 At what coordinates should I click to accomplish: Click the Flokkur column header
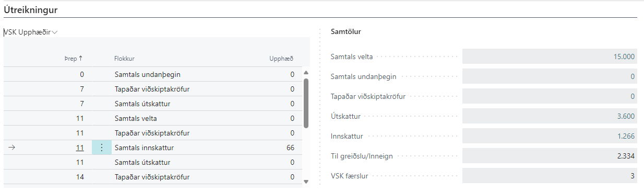tap(125, 59)
